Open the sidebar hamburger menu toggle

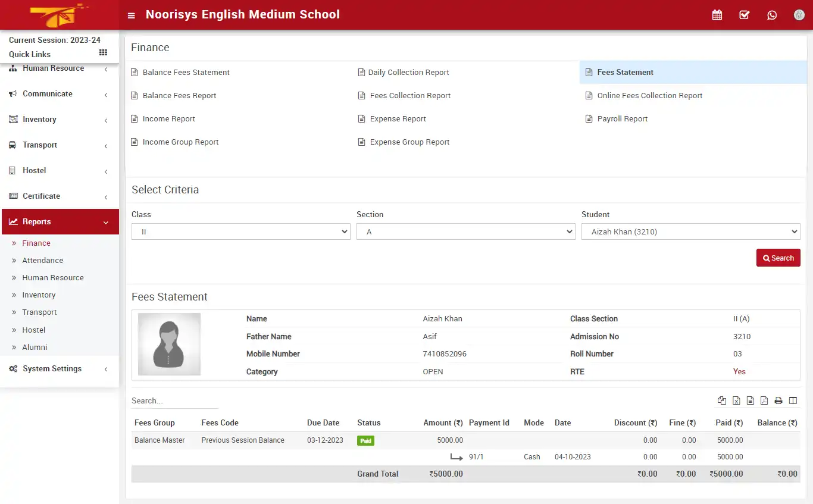tap(131, 15)
